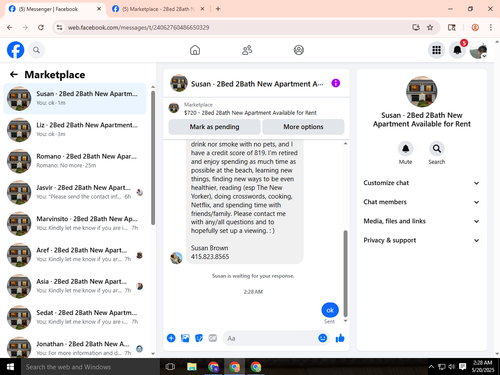This screenshot has width=500, height=375.
Task: Click the Search the web and Windows box
Action: 90,367
